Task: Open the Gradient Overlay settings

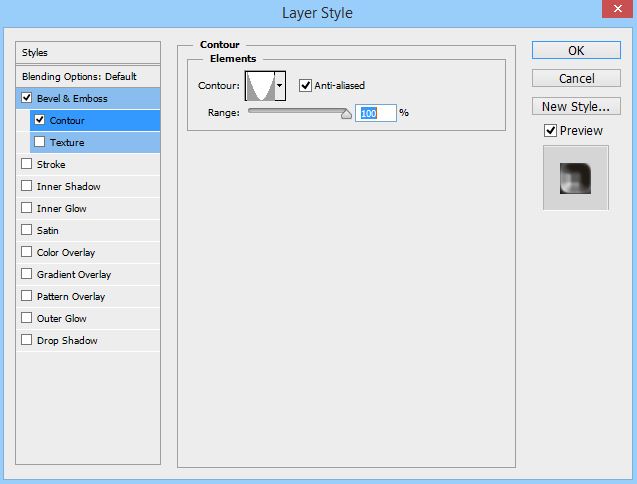Action: pyautogui.click(x=73, y=274)
